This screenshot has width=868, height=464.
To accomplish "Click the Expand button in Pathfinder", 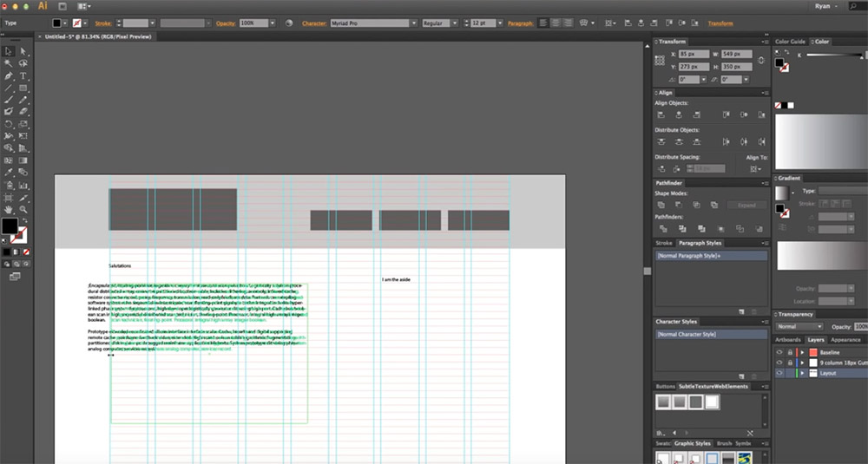I will point(746,206).
